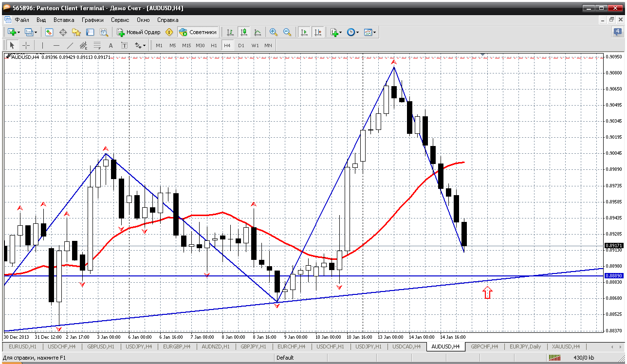Image resolution: width=627 pixels, height=364 pixels.
Task: Click the yellow diamond alert icon
Action: coord(169,32)
